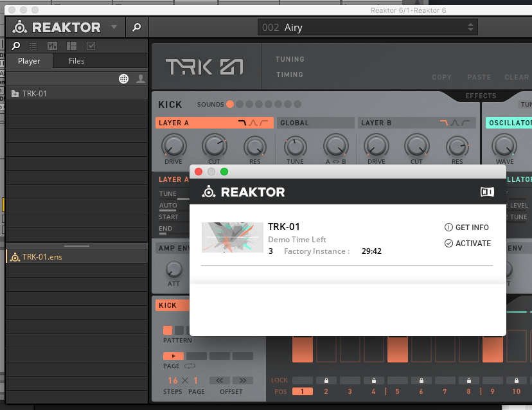Select the second page button
Viewport: 532px width, 410px height.
pyautogui.click(x=197, y=355)
